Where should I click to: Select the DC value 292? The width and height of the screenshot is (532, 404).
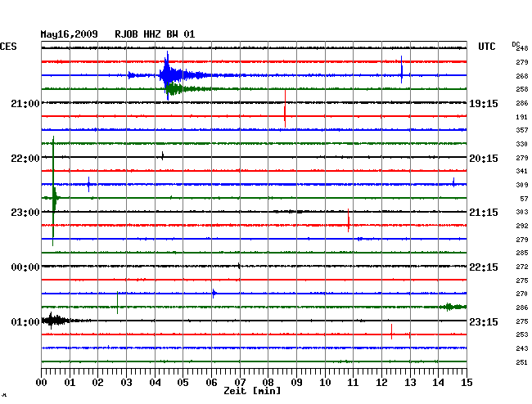click(x=522, y=226)
